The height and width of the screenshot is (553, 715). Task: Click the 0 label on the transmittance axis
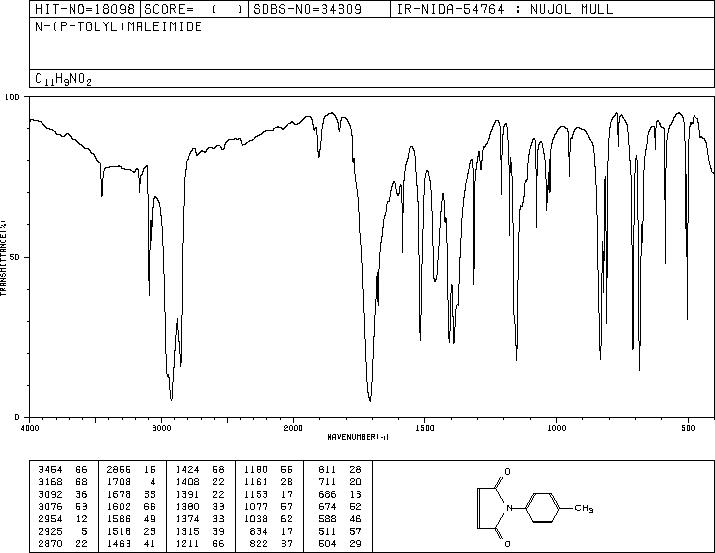coord(17,417)
